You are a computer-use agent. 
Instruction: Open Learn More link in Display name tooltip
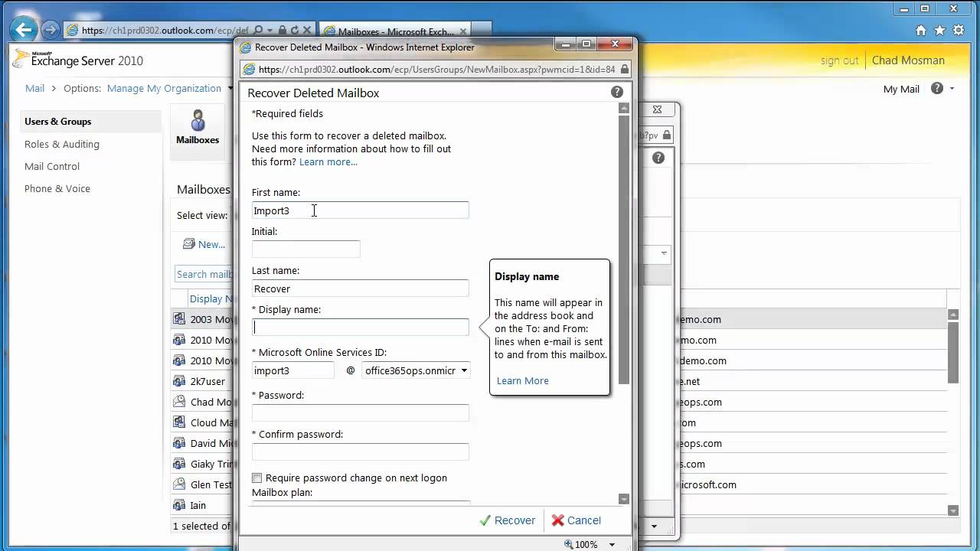[523, 380]
